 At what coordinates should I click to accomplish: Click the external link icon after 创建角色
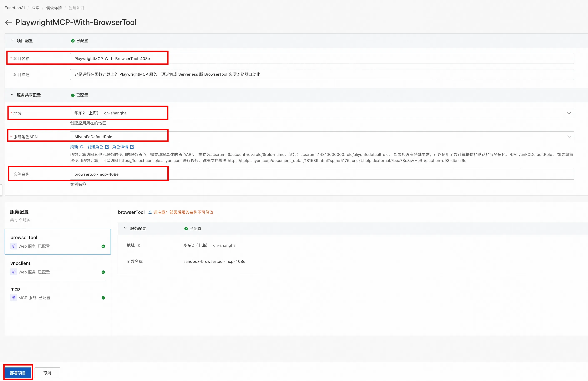[x=107, y=147]
